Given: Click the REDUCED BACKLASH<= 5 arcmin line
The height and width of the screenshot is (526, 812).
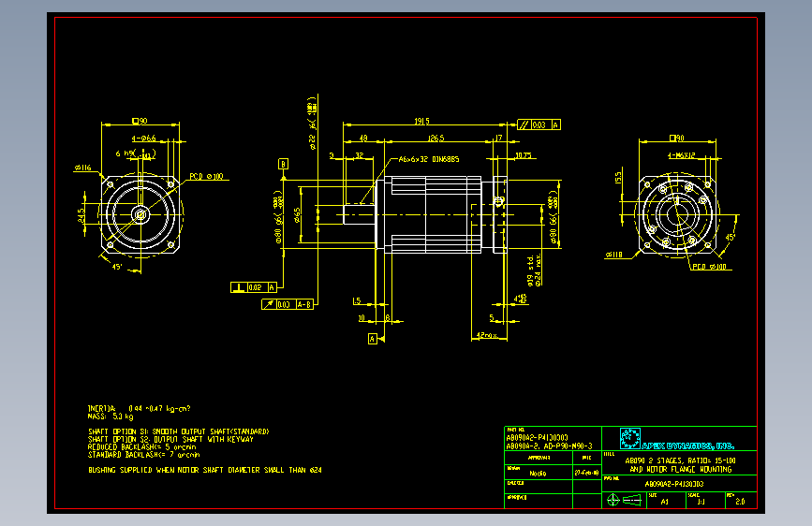Looking at the screenshot, I should (142, 446).
